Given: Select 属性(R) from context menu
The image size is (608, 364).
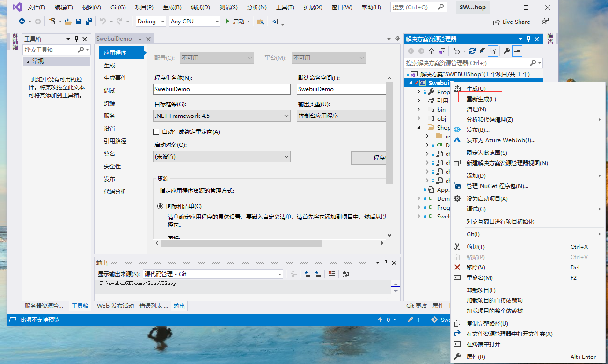Looking at the screenshot, I should coord(476,357).
